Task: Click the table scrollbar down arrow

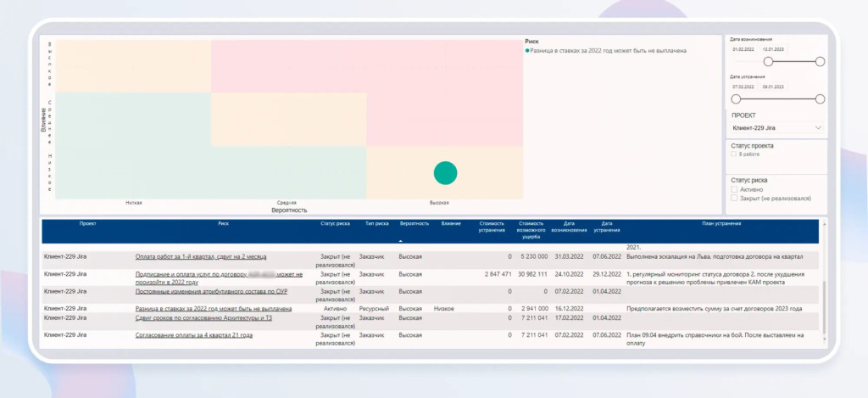Action: tap(825, 339)
